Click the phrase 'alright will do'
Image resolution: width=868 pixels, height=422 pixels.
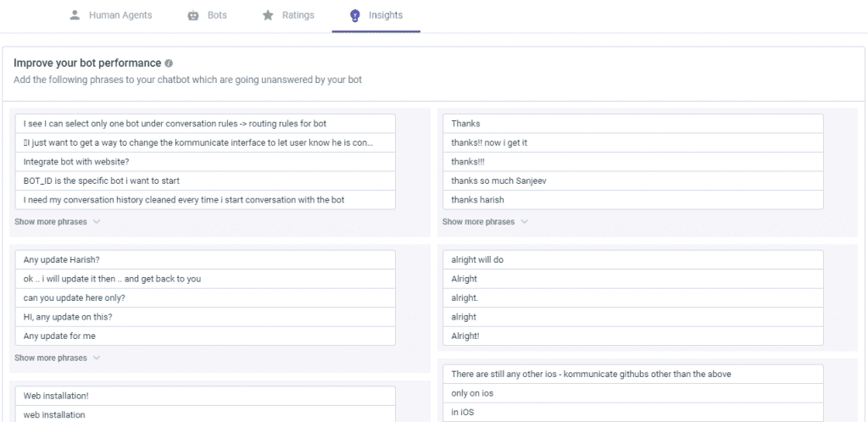[x=633, y=260]
